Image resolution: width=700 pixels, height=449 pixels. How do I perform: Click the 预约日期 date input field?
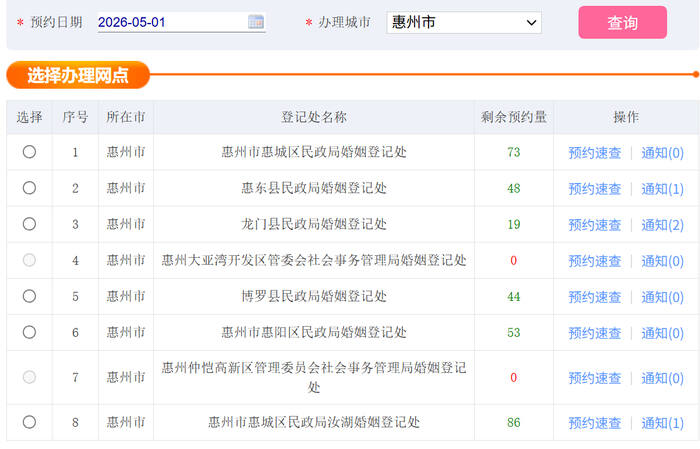[x=170, y=22]
